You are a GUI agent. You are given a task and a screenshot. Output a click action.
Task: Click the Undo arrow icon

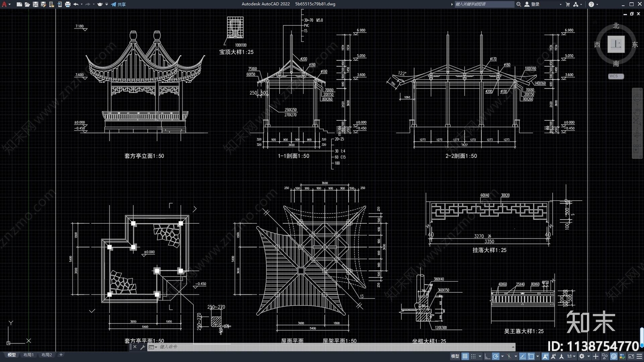[76, 4]
